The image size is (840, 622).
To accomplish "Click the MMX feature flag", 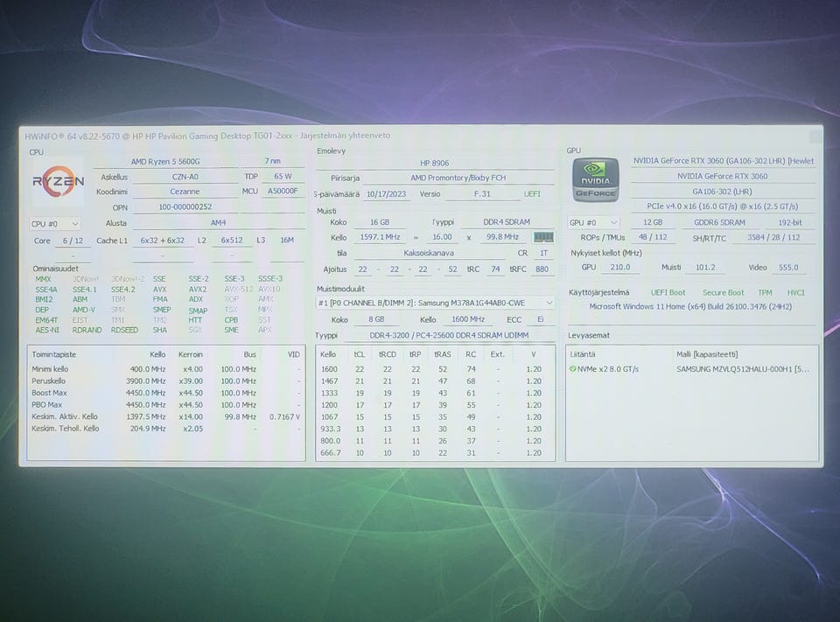I will [x=44, y=279].
